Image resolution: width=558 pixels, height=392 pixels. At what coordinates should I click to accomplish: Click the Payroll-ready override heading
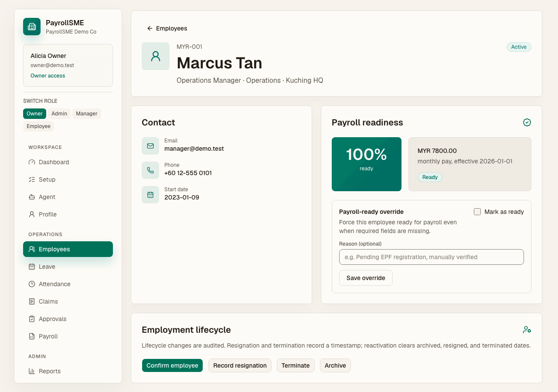371,212
